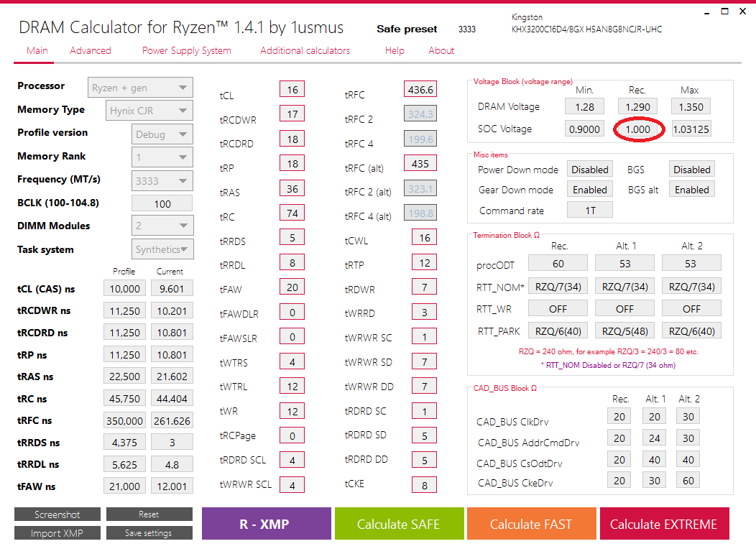The image size is (756, 554).
Task: Click the tRFC value 436.6 field
Action: tap(420, 90)
